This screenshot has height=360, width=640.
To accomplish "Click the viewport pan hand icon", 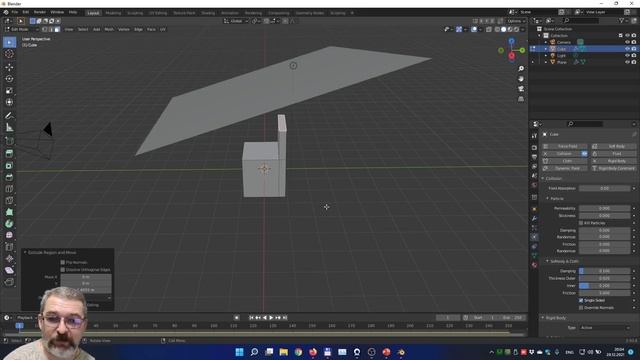I will pyautogui.click(x=521, y=79).
